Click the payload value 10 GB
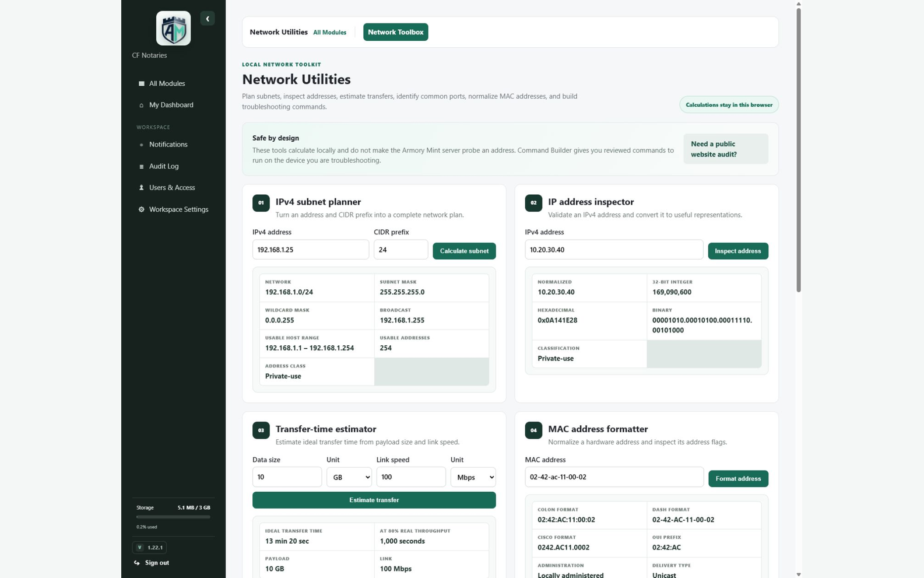 tap(275, 569)
